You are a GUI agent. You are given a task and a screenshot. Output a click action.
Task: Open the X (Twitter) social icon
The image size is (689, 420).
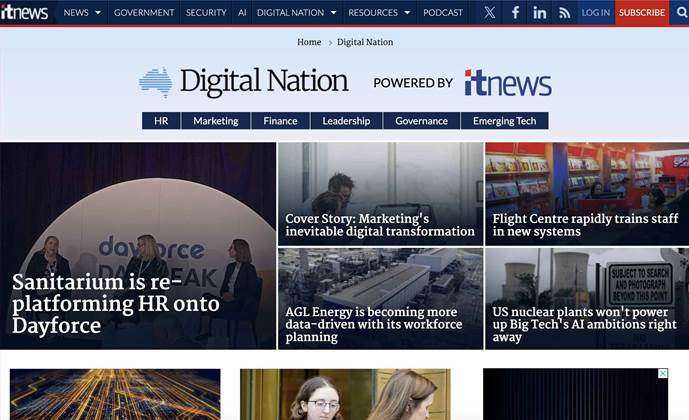(x=490, y=12)
